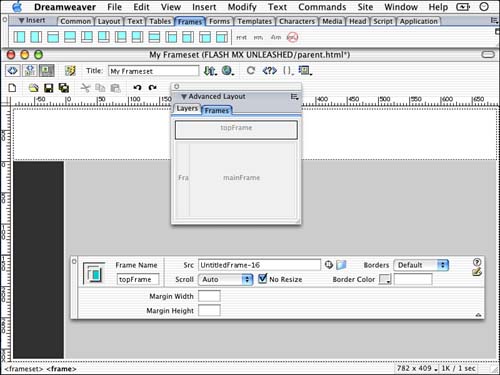Select mainFrame in the Frames panel
500x375 pixels.
tap(242, 179)
